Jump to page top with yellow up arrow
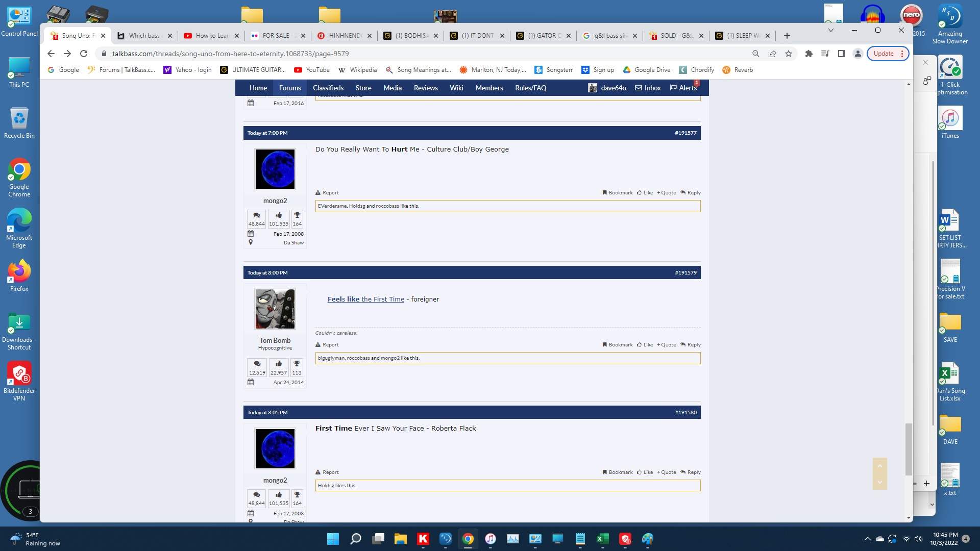This screenshot has height=551, width=980. [879, 466]
